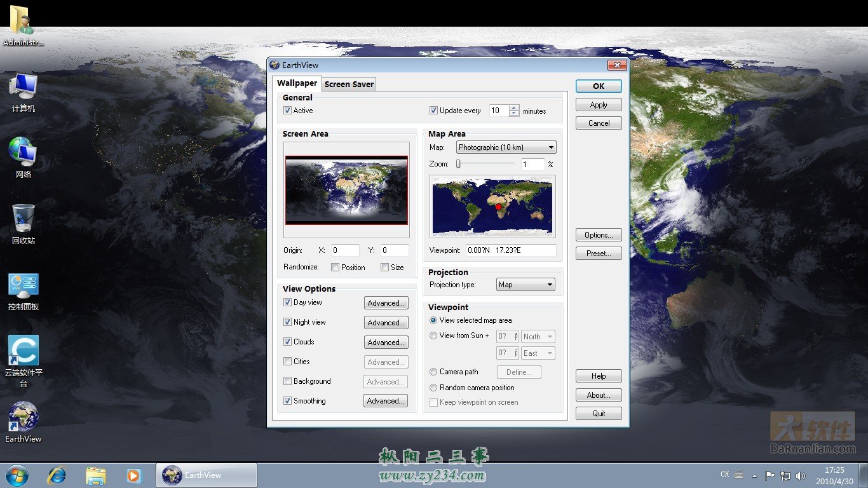Select the Camera path option
The width and height of the screenshot is (868, 488).
433,372
